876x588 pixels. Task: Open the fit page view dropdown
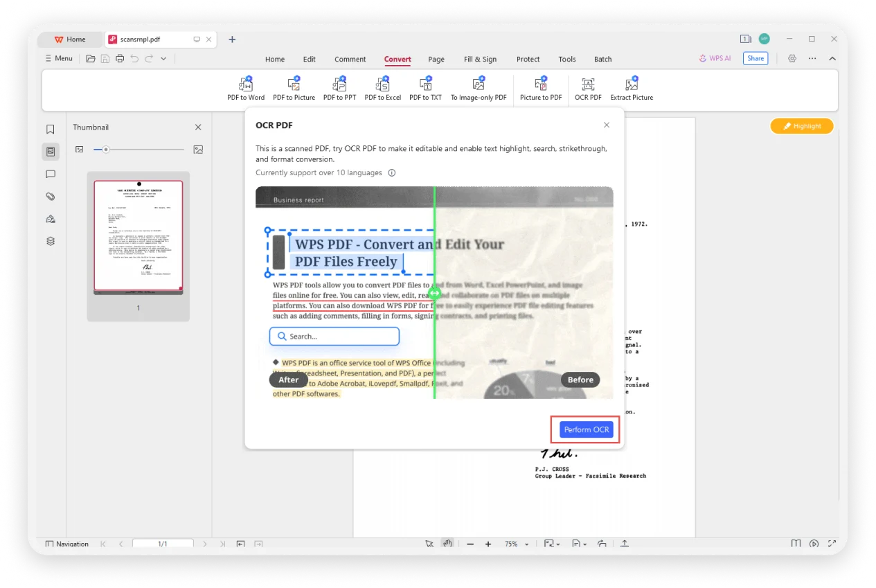click(x=552, y=544)
